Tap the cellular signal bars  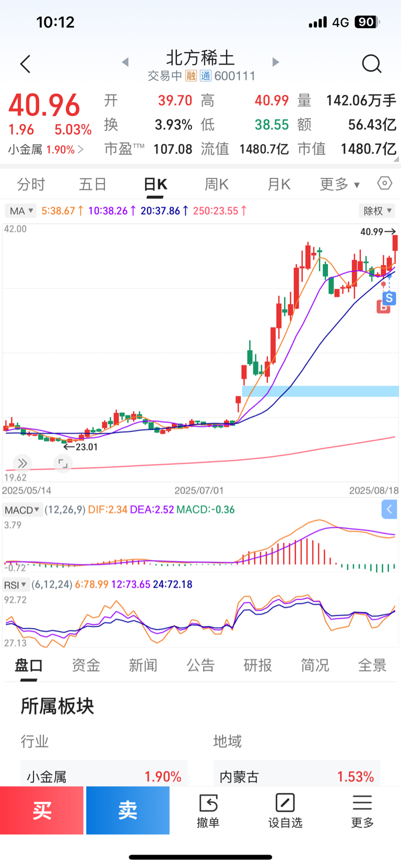pyautogui.click(x=317, y=22)
